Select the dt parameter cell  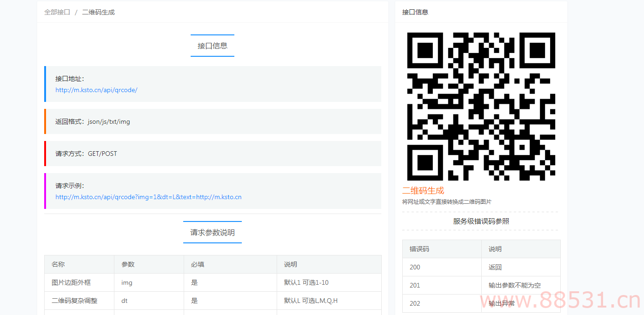(x=125, y=301)
